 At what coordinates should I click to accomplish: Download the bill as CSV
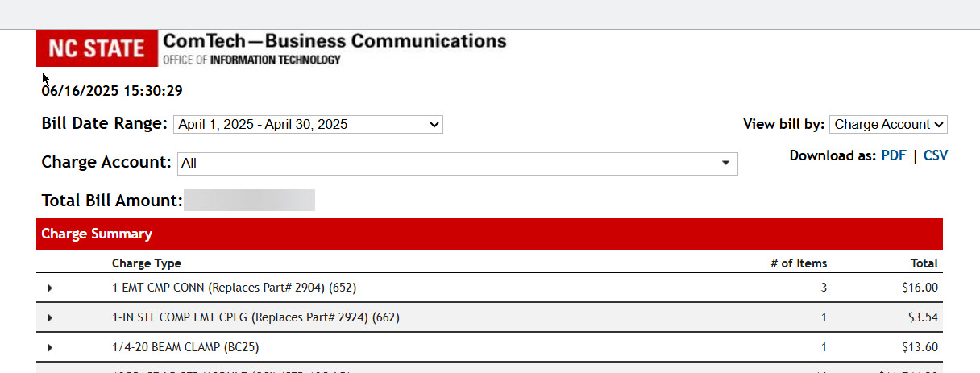[x=936, y=155]
